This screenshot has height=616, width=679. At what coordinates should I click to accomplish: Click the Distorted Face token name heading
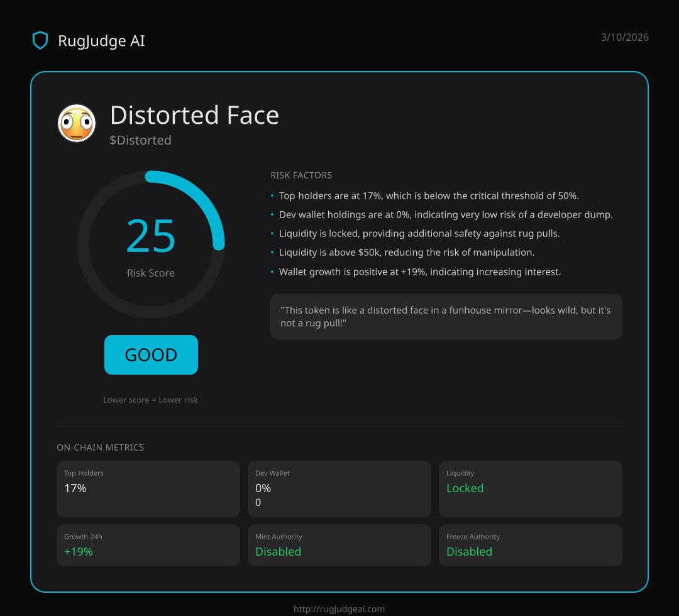194,115
